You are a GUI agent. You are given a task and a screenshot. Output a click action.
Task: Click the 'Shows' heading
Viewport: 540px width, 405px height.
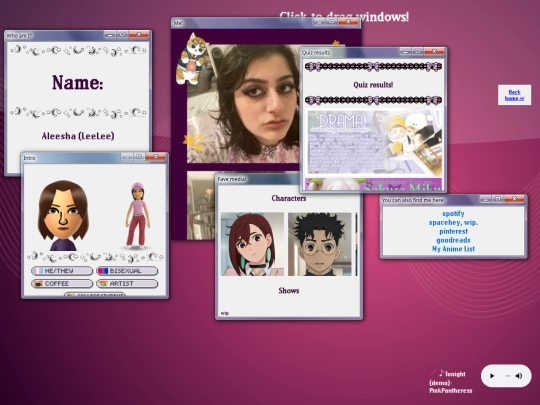pyautogui.click(x=289, y=291)
